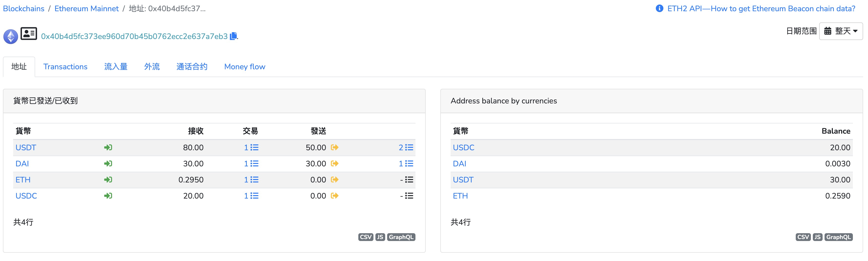Switch to the Transactions tab
The image size is (868, 261).
pyautogui.click(x=65, y=66)
